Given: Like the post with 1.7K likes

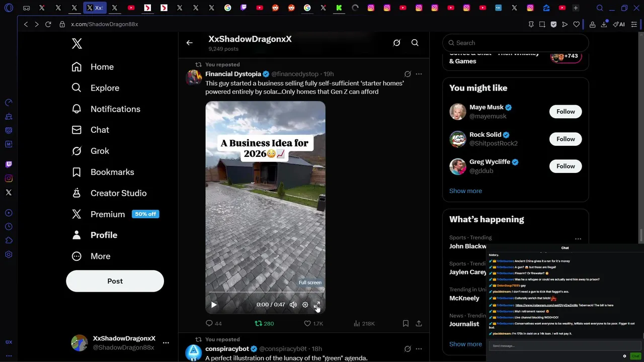Looking at the screenshot, I should tap(313, 323).
